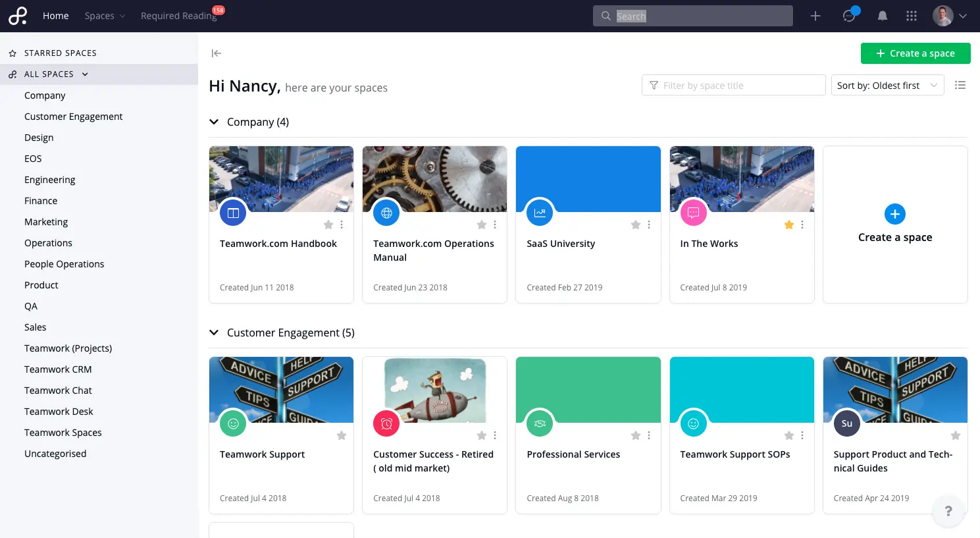
Task: Select Teamwork CRM category in sidebar
Action: (x=58, y=369)
